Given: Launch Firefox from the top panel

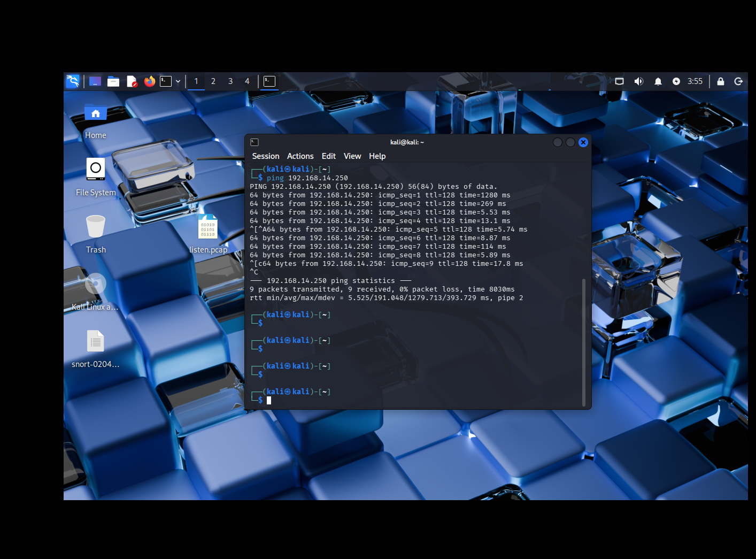Looking at the screenshot, I should 150,81.
